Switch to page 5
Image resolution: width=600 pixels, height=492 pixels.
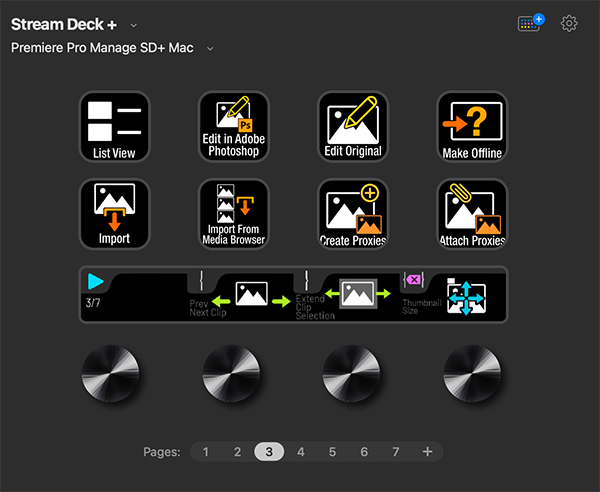(333, 452)
